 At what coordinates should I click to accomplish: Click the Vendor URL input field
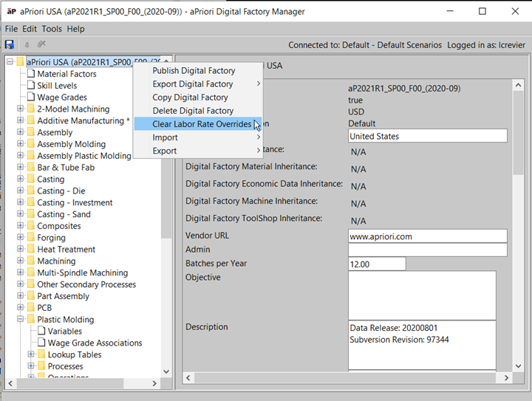coord(428,236)
